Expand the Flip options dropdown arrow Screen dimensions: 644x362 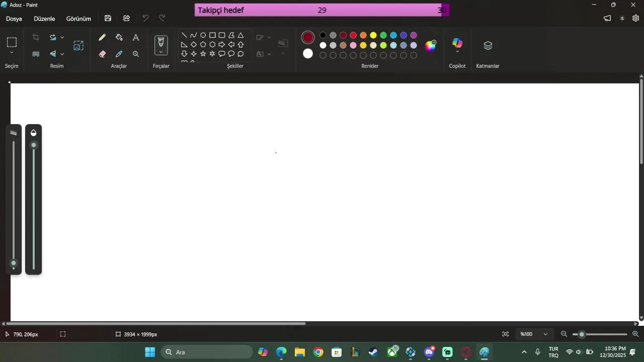click(x=62, y=54)
